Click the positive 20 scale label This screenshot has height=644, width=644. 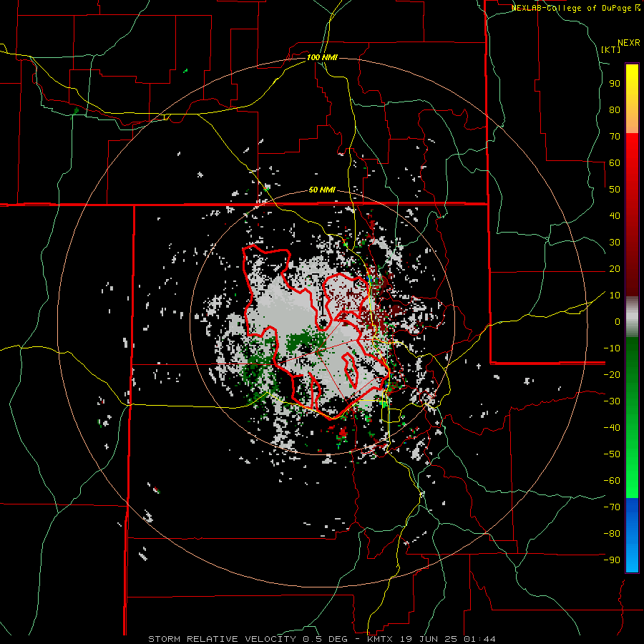(615, 269)
